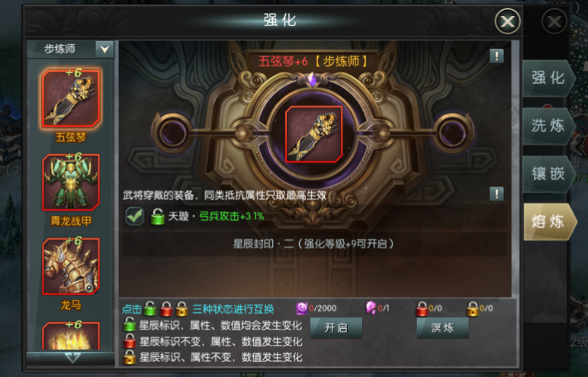The width and height of the screenshot is (588, 377).
Task: Click the right empty purple socket orb
Action: (453, 133)
